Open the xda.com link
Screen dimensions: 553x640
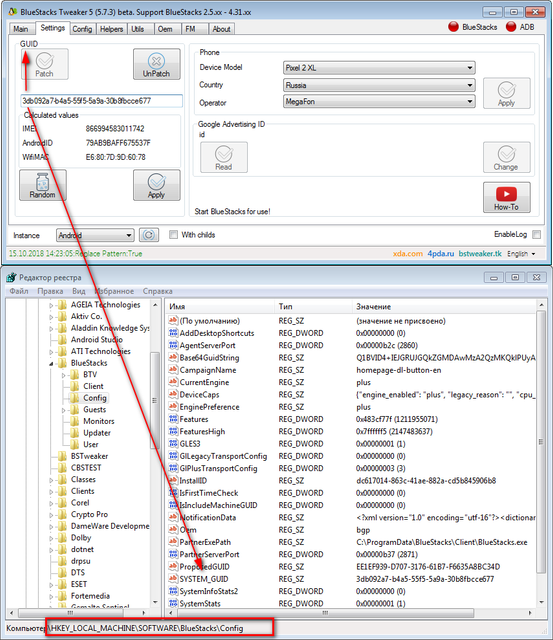pyautogui.click(x=408, y=253)
